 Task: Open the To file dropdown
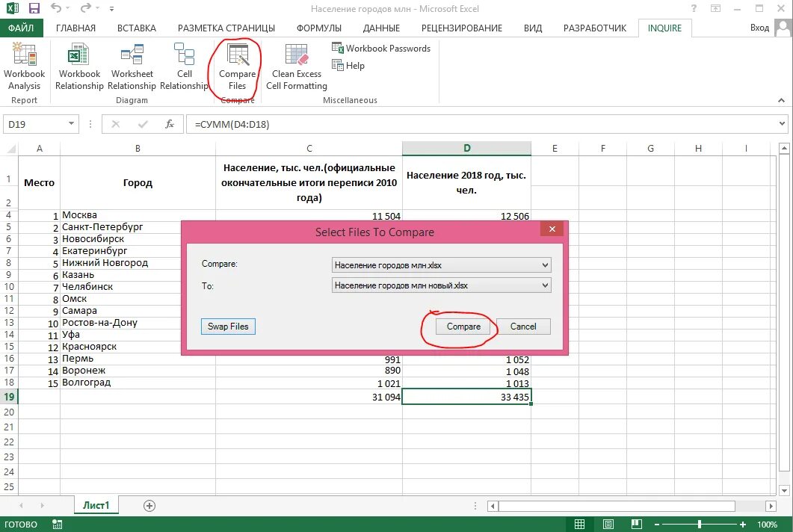tap(545, 285)
